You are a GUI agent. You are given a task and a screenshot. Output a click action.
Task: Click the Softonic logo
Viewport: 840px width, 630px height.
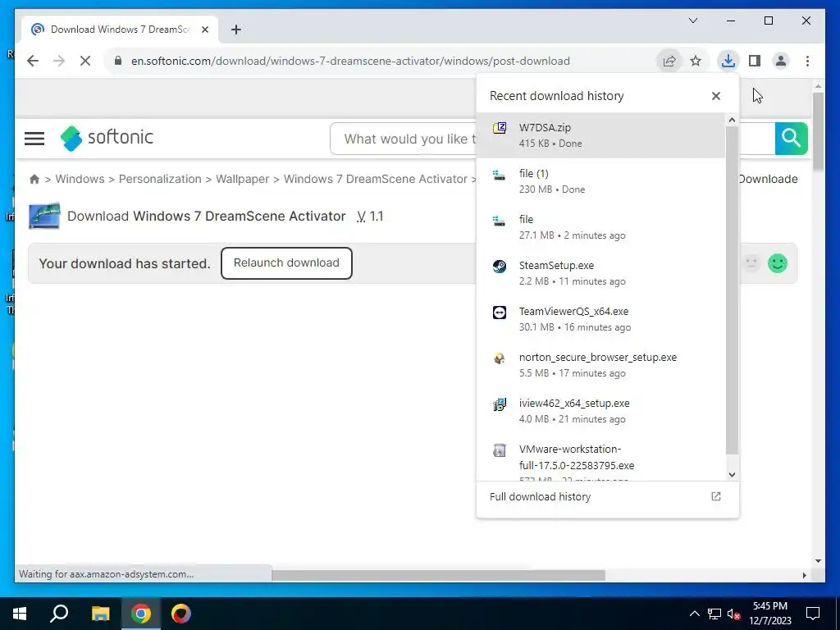[107, 138]
